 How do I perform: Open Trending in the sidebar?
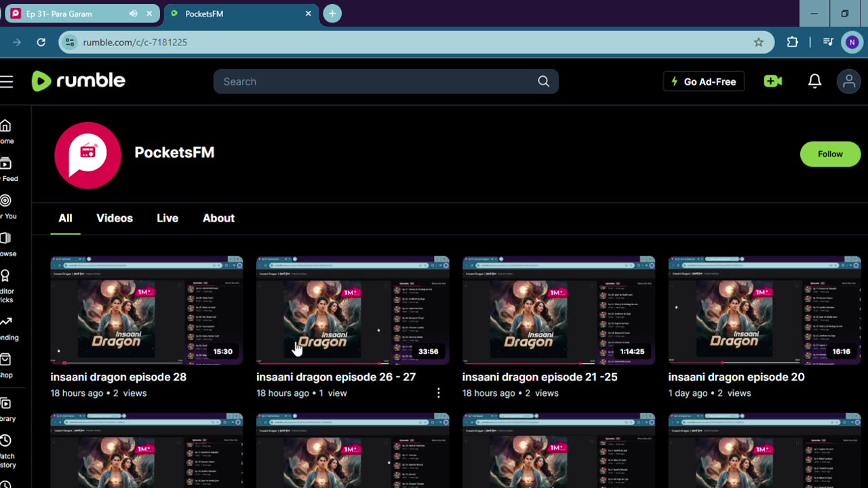[8, 328]
